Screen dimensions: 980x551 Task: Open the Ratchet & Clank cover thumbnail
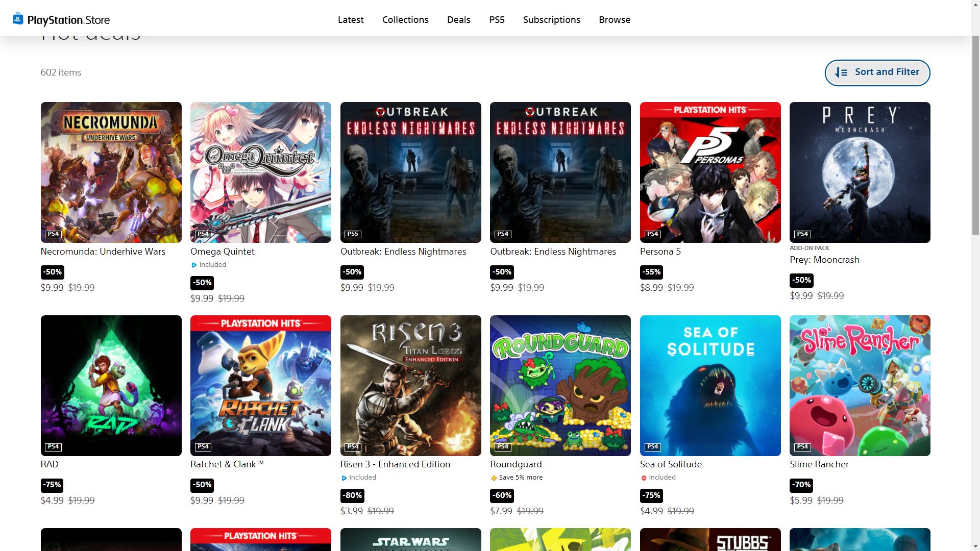[x=261, y=385]
